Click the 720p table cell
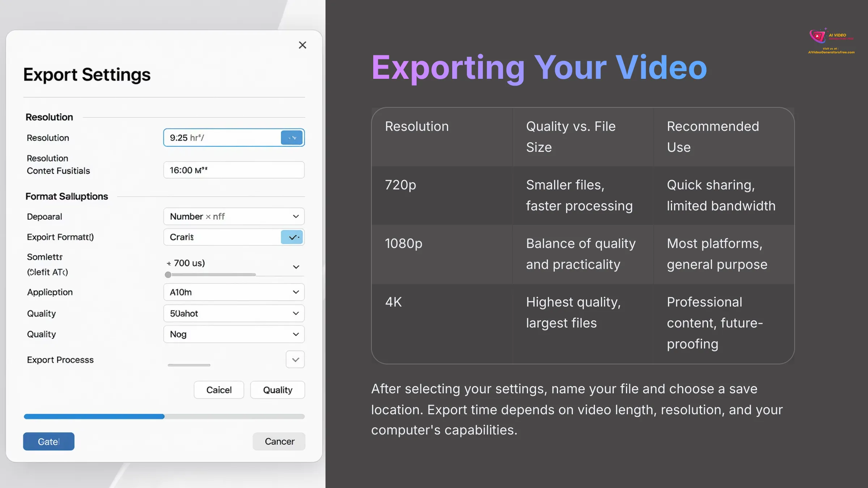 (442, 196)
